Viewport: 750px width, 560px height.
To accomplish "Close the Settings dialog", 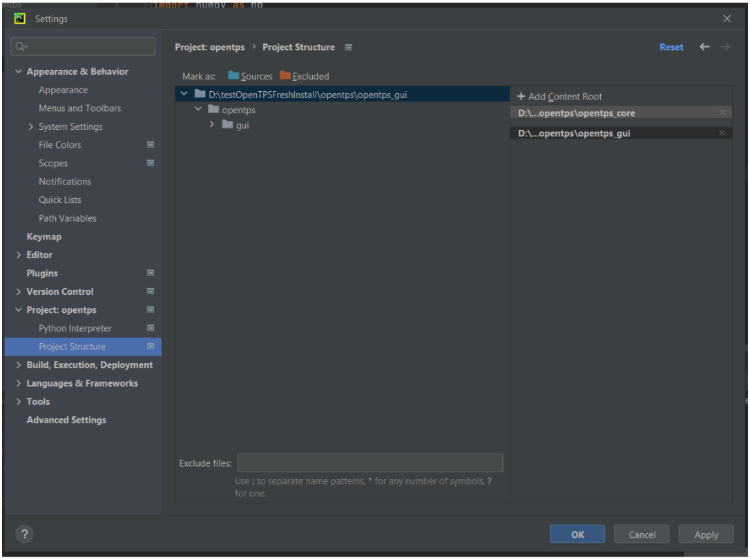I will [x=727, y=19].
